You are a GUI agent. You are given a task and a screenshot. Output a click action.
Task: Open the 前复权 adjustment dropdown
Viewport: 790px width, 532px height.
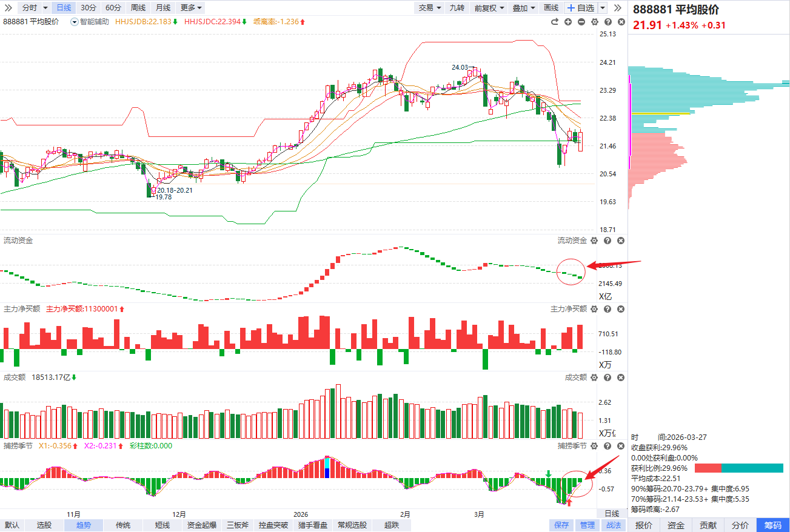click(x=489, y=8)
